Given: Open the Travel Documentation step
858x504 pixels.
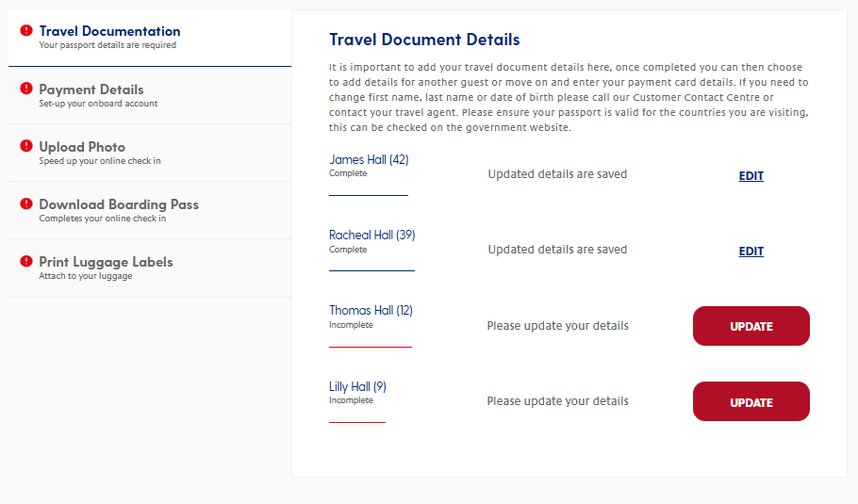Looking at the screenshot, I should (150, 38).
